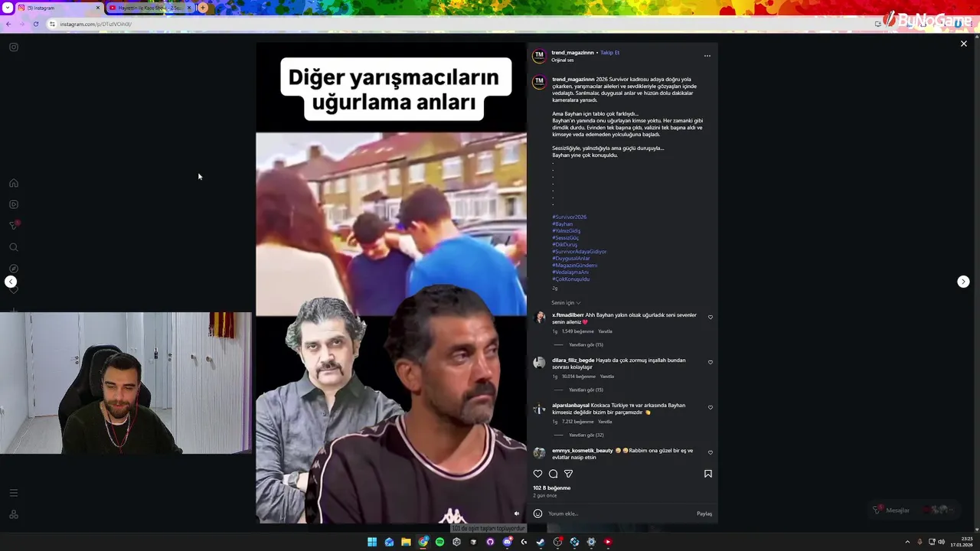Open direct messages with notification badge

(14, 225)
